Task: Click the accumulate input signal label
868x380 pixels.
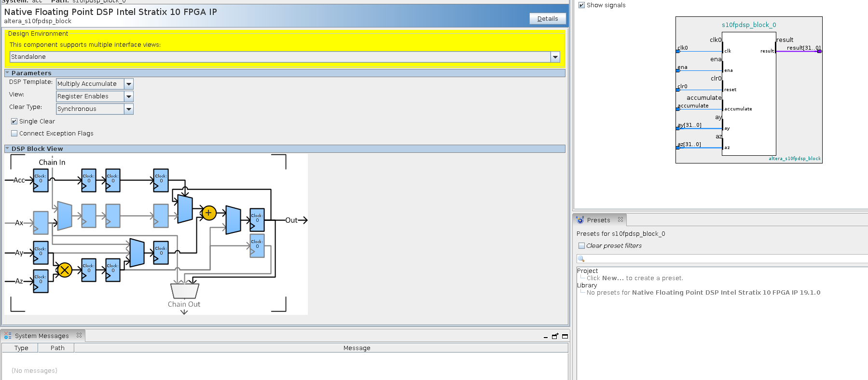Action: [x=693, y=106]
